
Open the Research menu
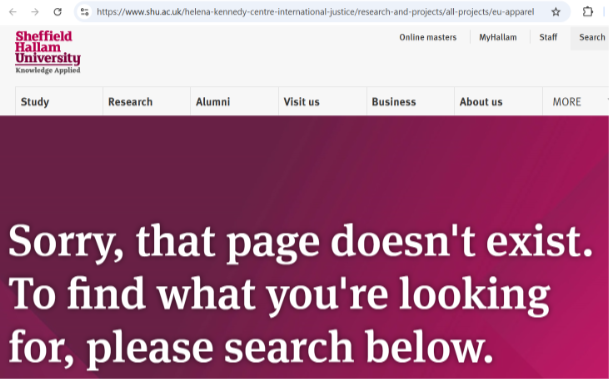tap(147, 102)
